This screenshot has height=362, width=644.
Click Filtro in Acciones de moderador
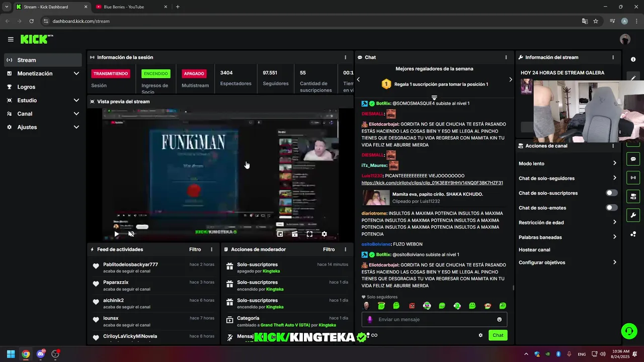tap(329, 249)
